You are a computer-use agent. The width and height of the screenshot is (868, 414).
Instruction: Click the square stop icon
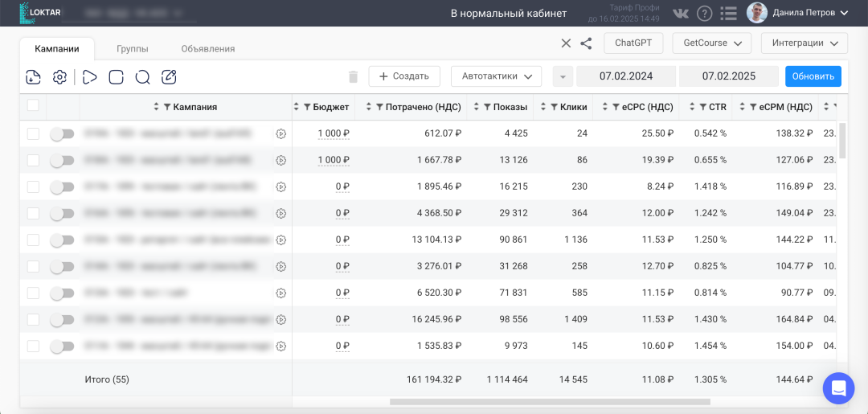point(116,77)
